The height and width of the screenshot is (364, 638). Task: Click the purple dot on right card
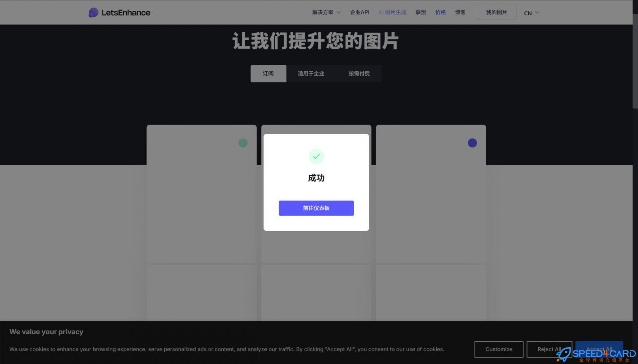[x=473, y=143]
